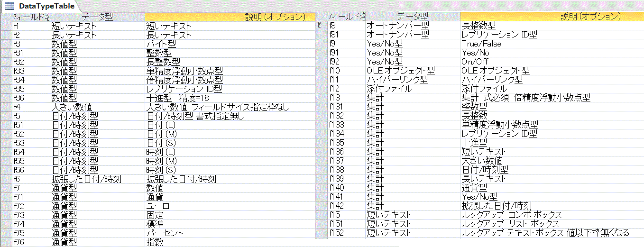
Task: Click the 添付ファイル data type cell of f12
Action: 413,89
